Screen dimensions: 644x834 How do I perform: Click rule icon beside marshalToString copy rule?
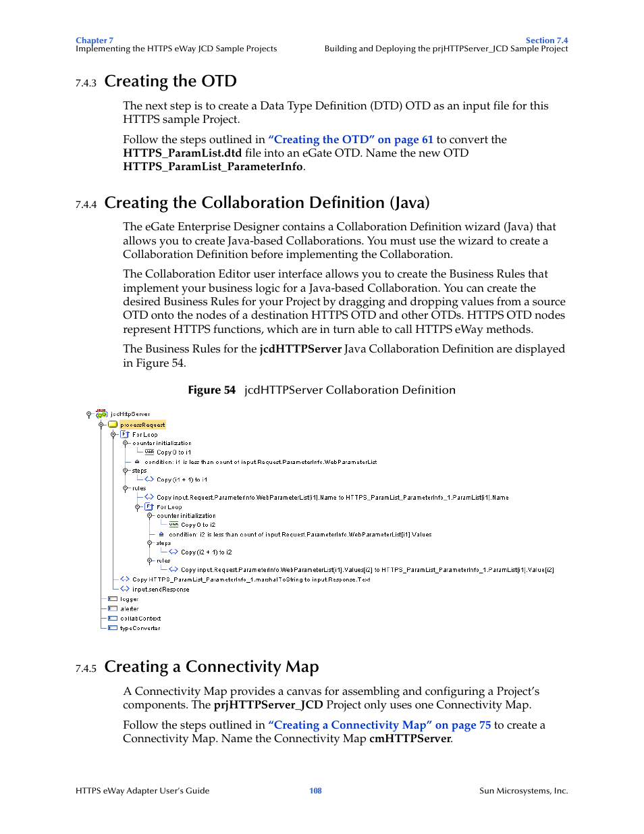tap(125, 579)
